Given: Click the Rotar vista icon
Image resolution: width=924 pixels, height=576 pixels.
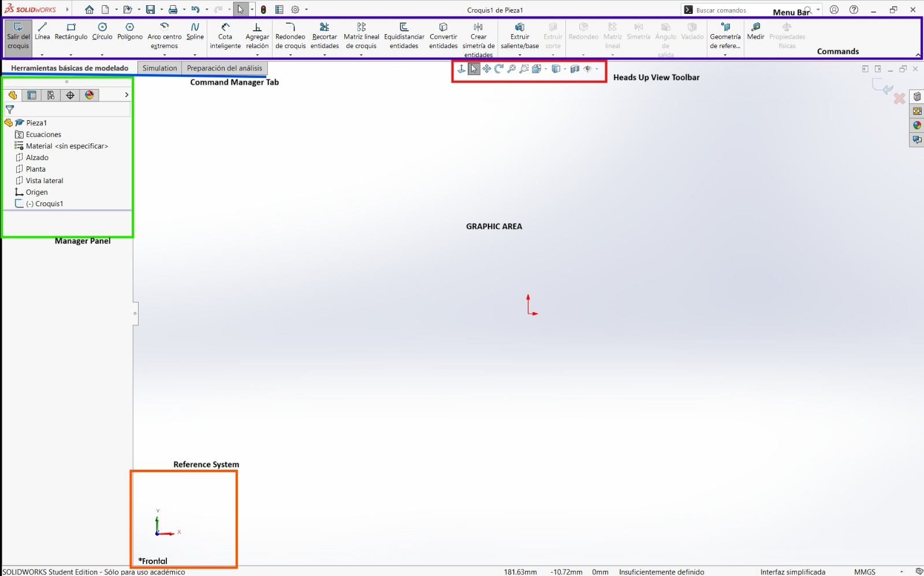Looking at the screenshot, I should coord(498,69).
